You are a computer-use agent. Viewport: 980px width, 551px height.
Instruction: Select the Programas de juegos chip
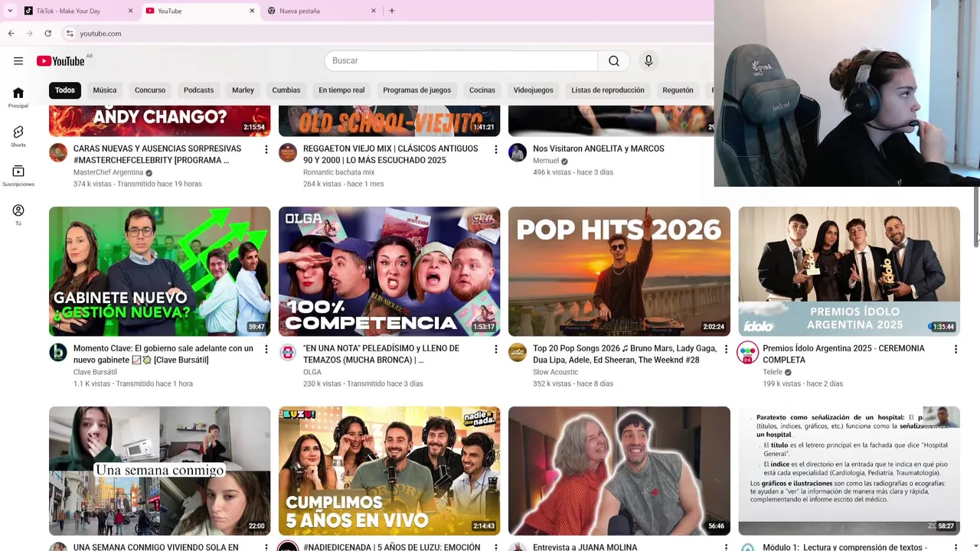417,90
